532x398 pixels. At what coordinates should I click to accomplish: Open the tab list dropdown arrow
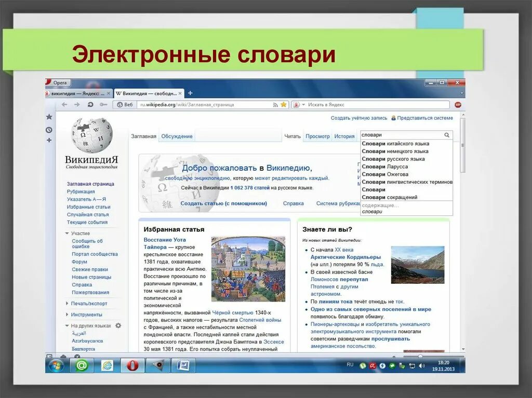coord(461,93)
